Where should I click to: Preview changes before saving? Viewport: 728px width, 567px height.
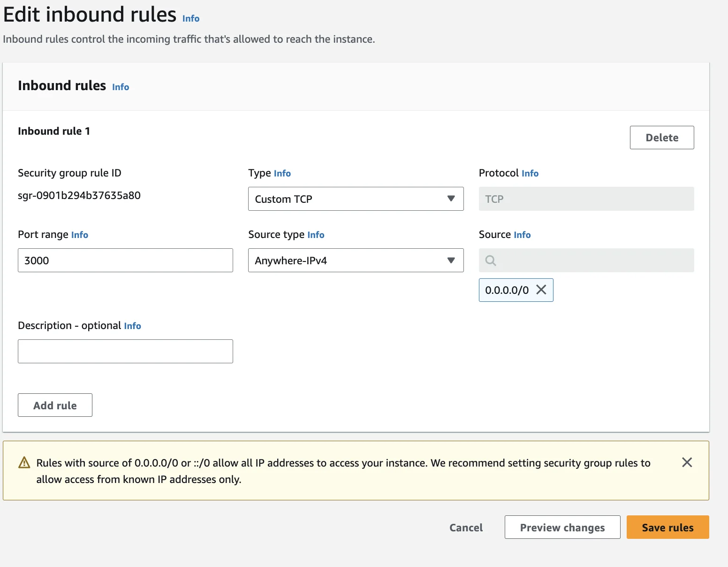click(x=562, y=527)
